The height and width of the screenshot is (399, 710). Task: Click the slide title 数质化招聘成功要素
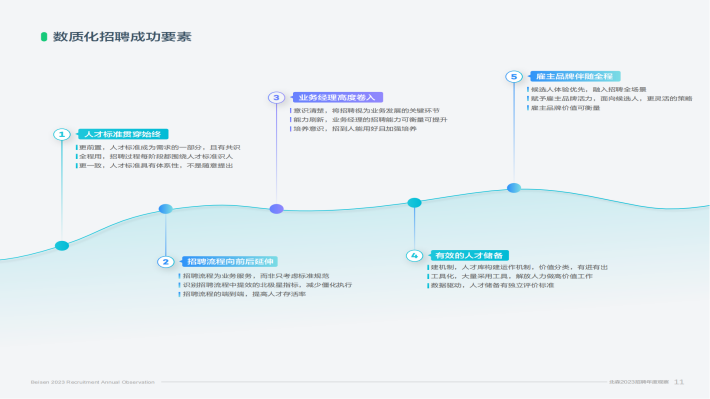[x=122, y=37]
